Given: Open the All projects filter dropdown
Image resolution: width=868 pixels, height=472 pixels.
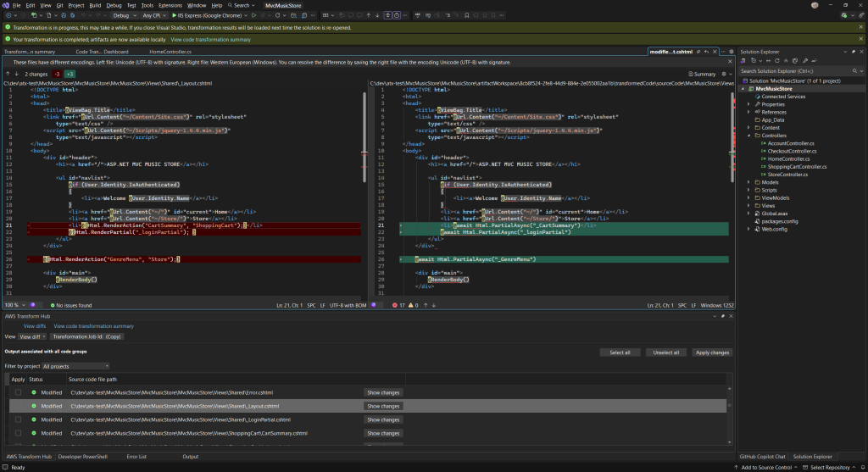Looking at the screenshot, I should (75, 366).
